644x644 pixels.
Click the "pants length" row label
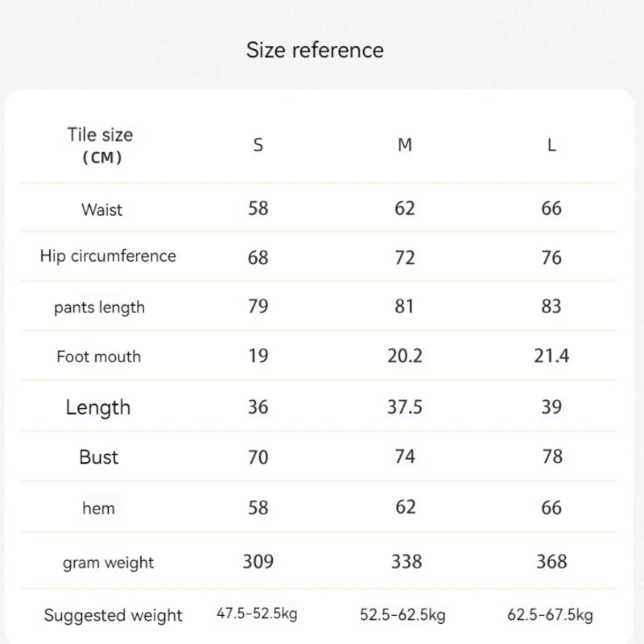(100, 308)
